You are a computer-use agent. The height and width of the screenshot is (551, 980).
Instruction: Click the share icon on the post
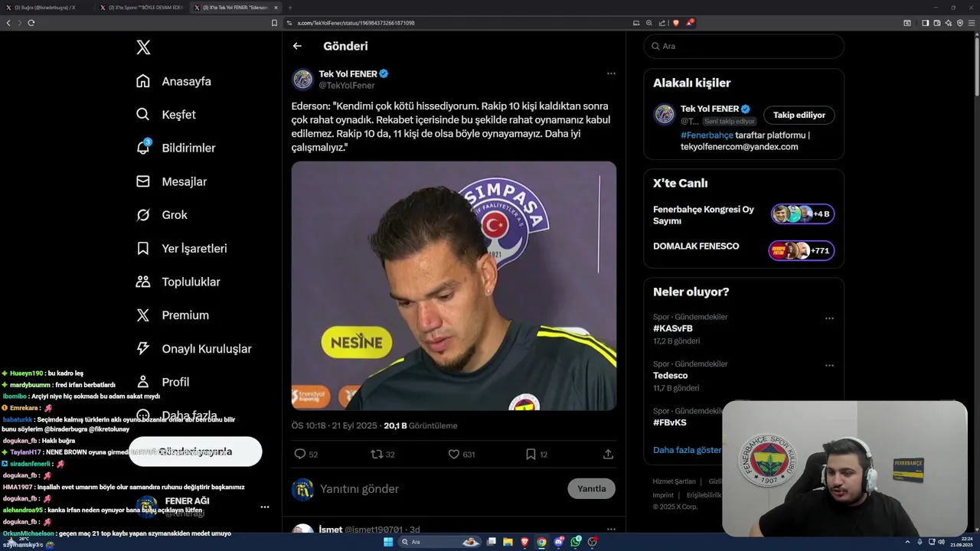[x=608, y=454]
